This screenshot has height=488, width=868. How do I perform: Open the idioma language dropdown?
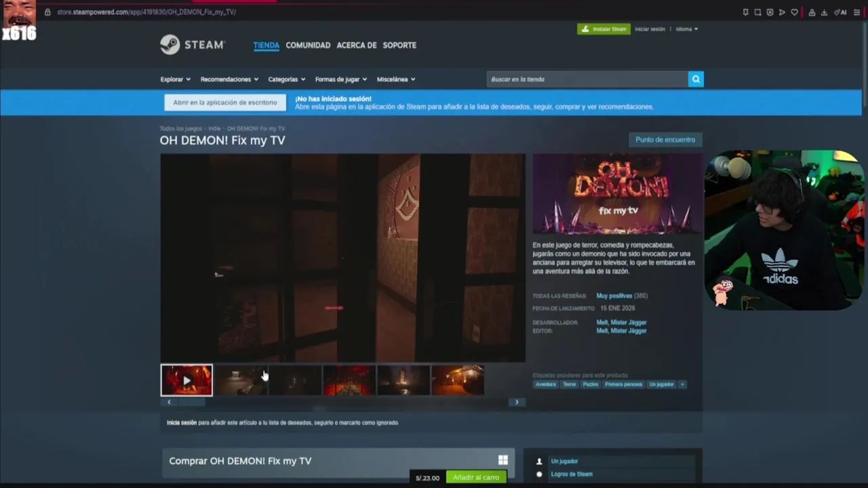pos(687,29)
